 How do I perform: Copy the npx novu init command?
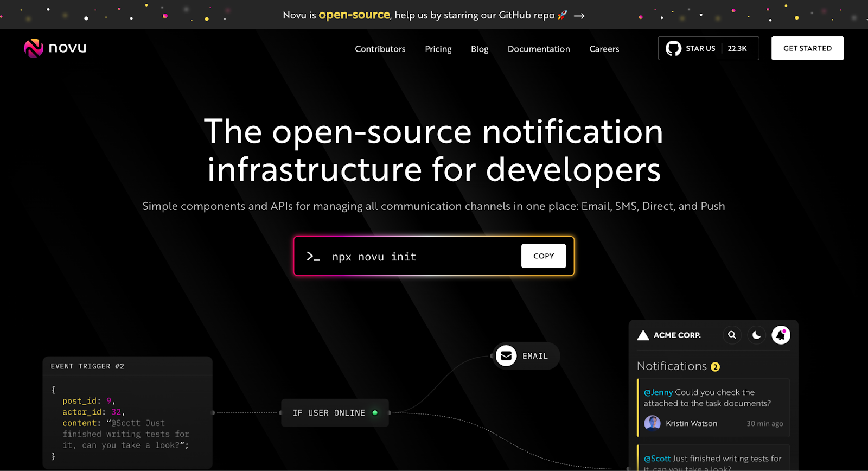click(543, 256)
